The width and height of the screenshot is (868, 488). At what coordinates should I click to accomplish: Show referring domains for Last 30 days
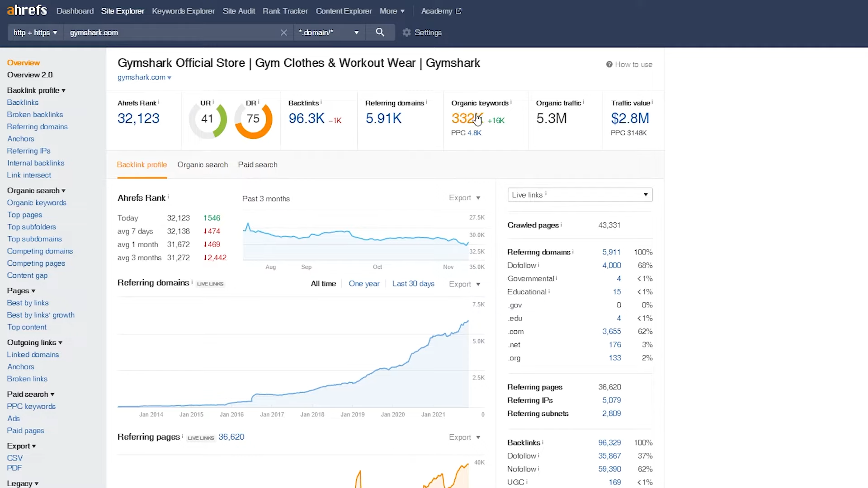coord(413,284)
